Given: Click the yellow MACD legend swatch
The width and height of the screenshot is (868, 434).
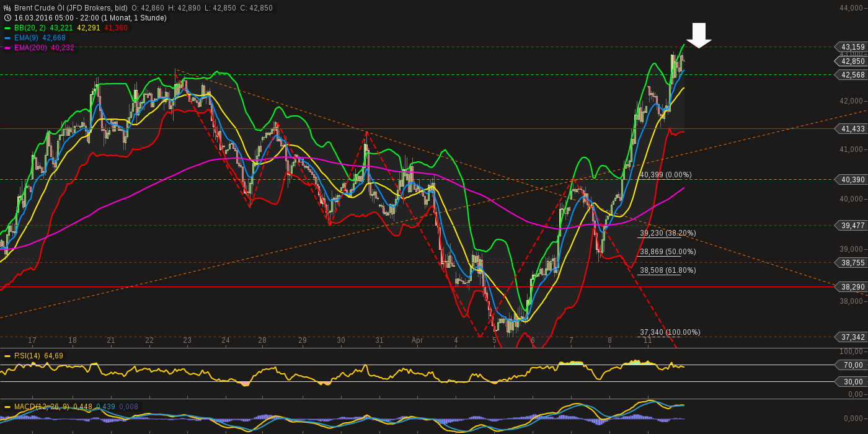Looking at the screenshot, I should (x=7, y=407).
